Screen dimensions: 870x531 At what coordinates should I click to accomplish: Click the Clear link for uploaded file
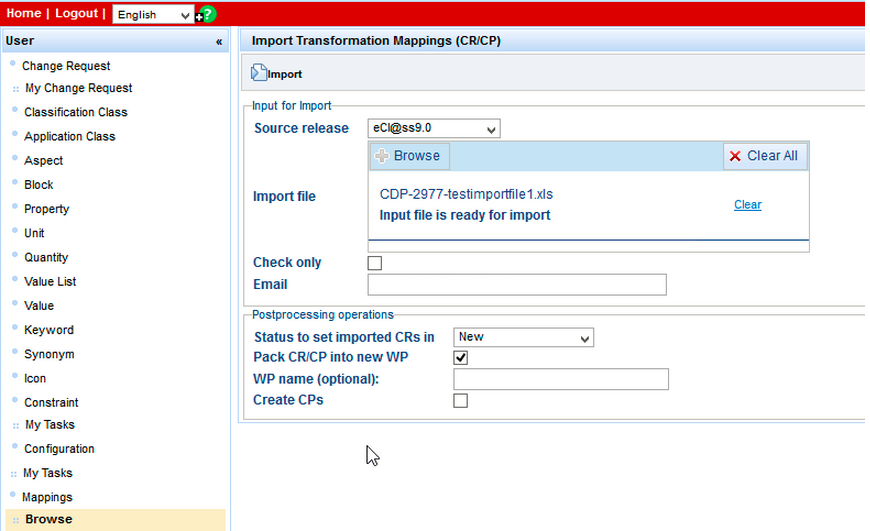click(x=747, y=205)
